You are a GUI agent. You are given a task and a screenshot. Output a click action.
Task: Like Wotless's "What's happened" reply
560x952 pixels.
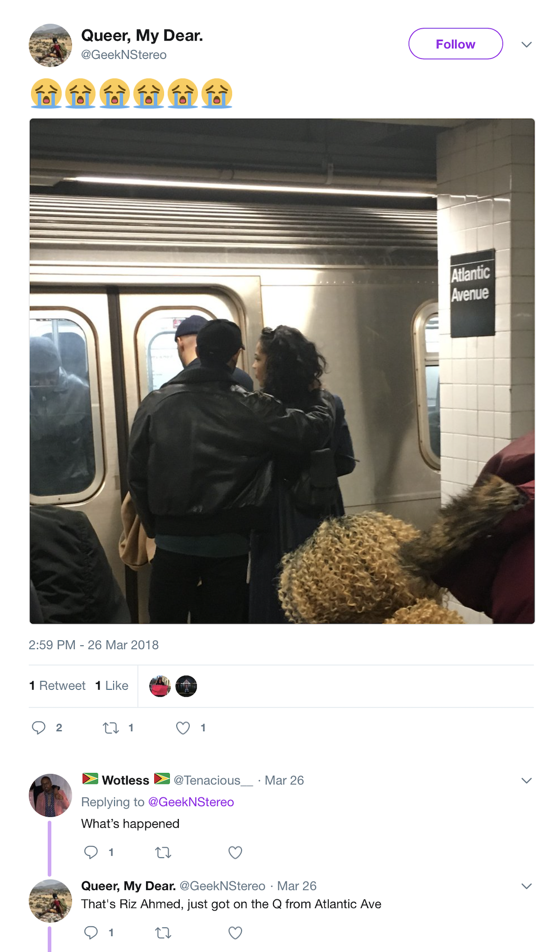coord(235,853)
